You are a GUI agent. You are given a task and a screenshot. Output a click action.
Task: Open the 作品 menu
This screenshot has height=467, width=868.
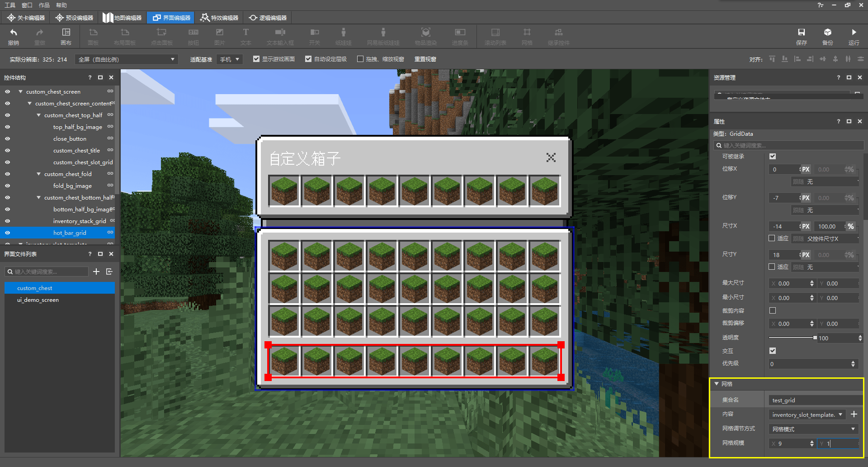tap(44, 5)
